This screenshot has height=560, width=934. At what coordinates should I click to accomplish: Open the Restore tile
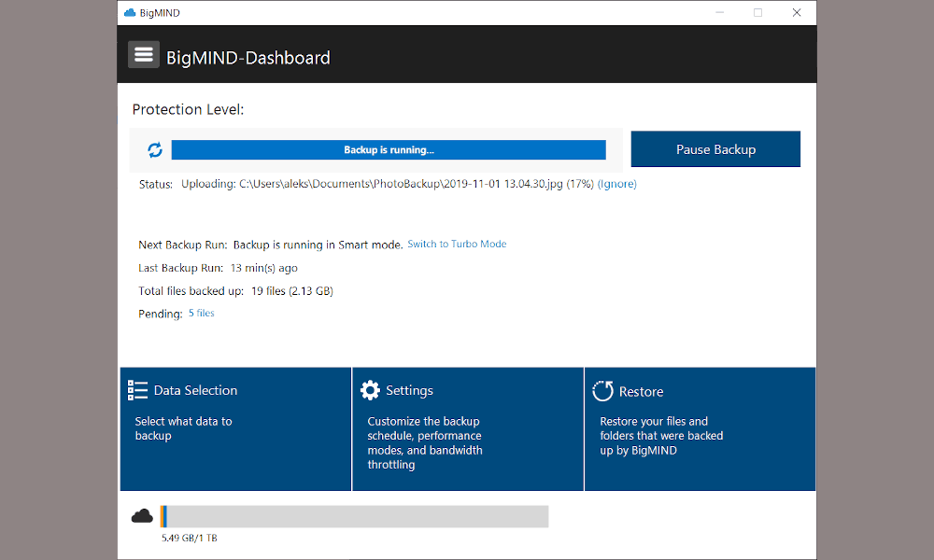tap(700, 429)
